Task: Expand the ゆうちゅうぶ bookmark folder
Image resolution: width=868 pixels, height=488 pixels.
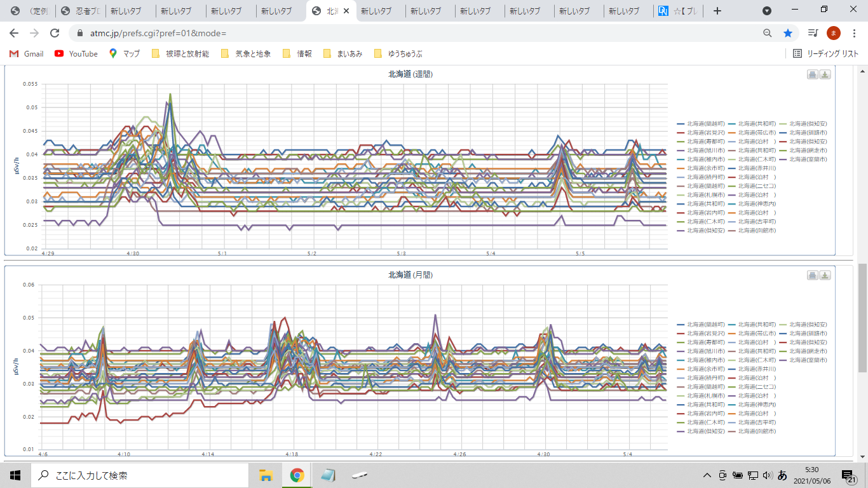Action: tap(398, 54)
